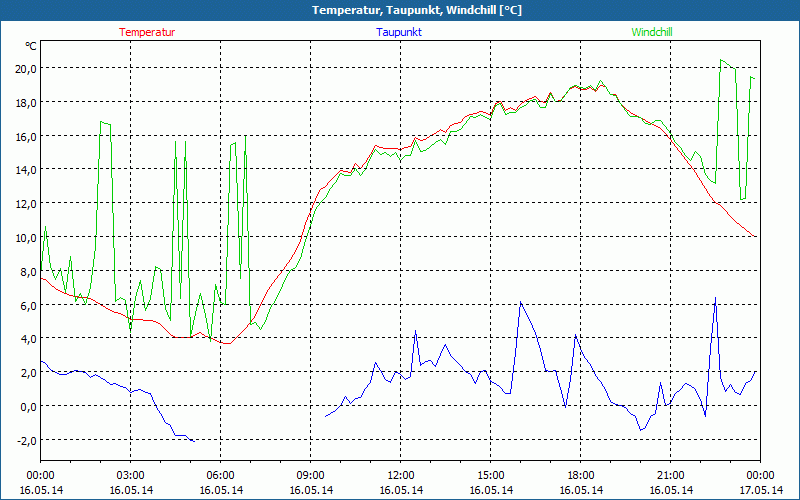Click the 15:00 time axis label
The width and height of the screenshot is (800, 500).
click(490, 476)
